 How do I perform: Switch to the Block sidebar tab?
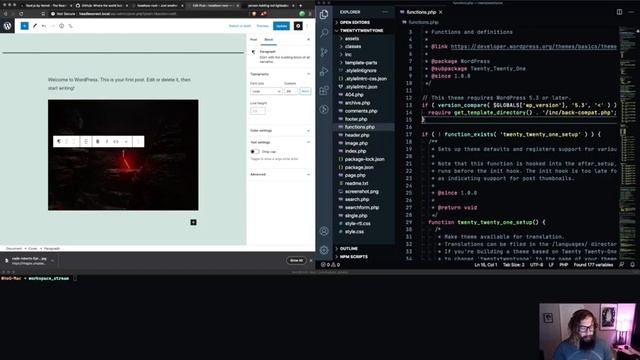coord(269,40)
